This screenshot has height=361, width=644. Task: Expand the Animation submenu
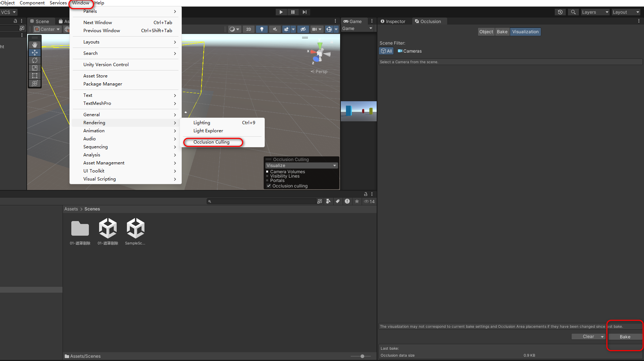point(125,131)
